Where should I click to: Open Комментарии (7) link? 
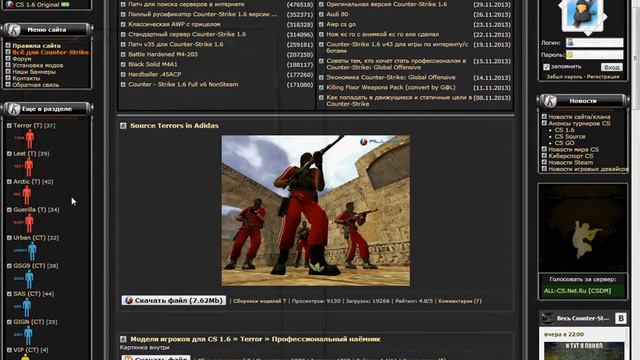click(x=460, y=301)
